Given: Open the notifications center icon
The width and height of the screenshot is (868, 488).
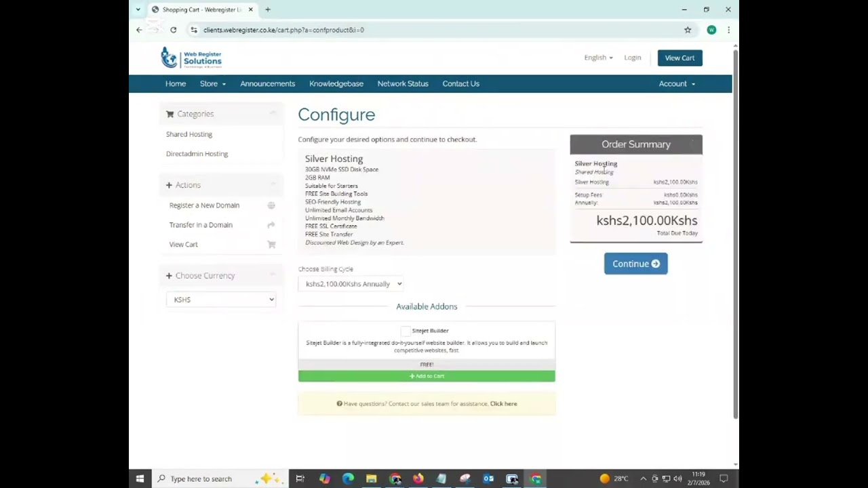Looking at the screenshot, I should pyautogui.click(x=724, y=479).
